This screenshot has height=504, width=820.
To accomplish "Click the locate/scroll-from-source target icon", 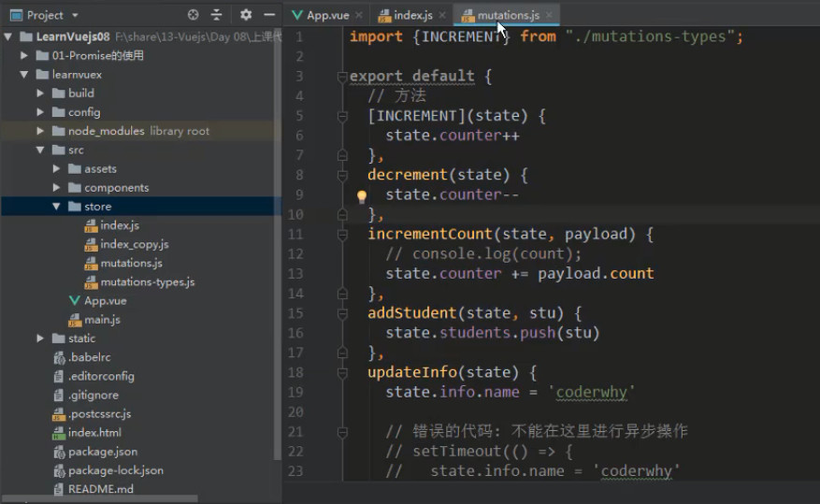I will (193, 15).
